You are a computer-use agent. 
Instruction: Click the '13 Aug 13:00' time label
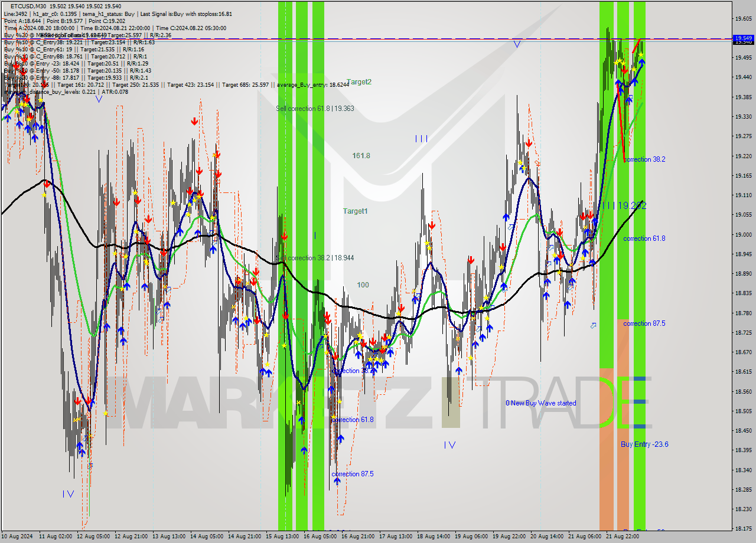(x=169, y=537)
